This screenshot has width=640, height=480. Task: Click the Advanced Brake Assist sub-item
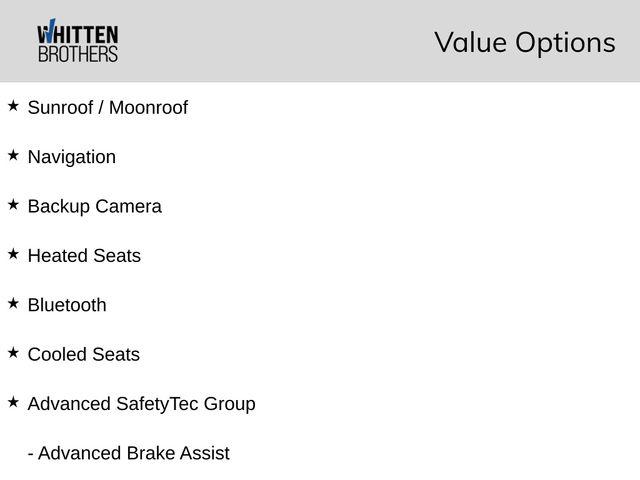click(128, 453)
